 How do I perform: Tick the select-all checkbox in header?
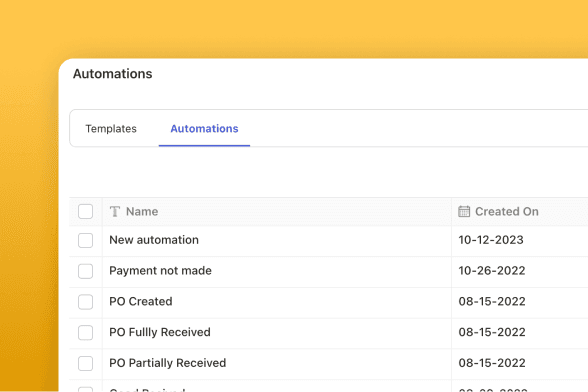86,212
